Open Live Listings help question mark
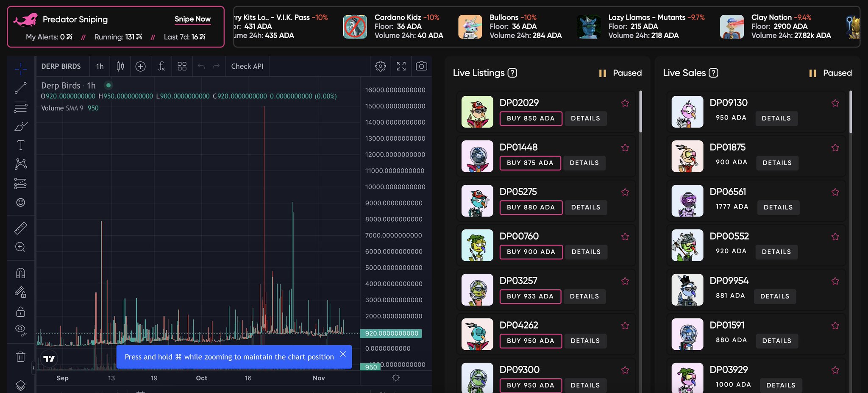The height and width of the screenshot is (393, 868). (512, 73)
